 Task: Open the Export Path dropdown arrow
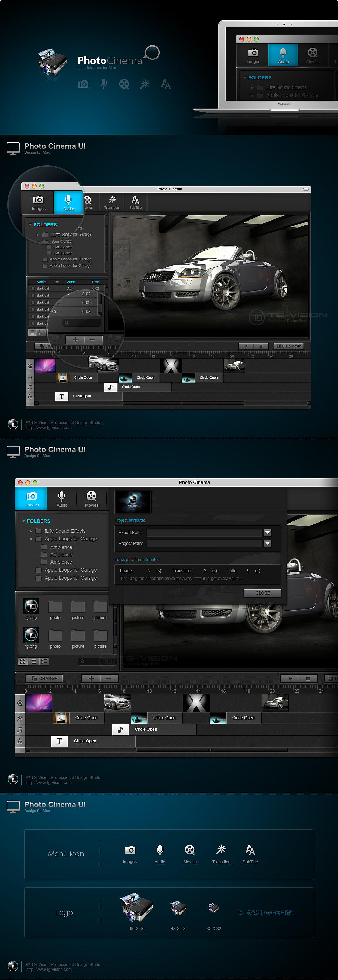click(x=268, y=533)
